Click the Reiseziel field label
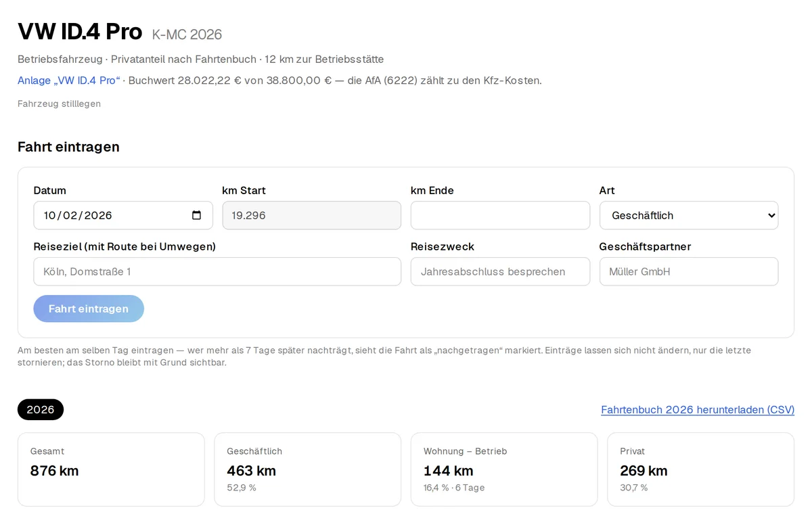812x527 pixels. (125, 247)
